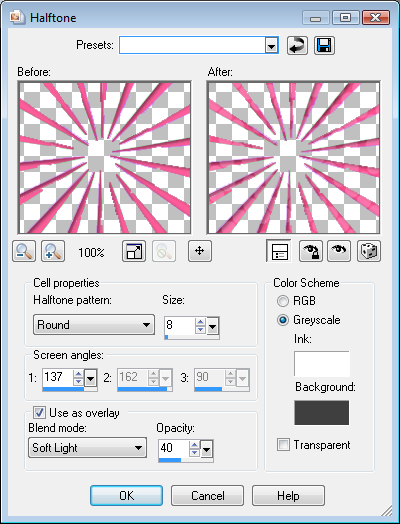Click the OK button
The height and width of the screenshot is (524, 400).
click(x=127, y=496)
